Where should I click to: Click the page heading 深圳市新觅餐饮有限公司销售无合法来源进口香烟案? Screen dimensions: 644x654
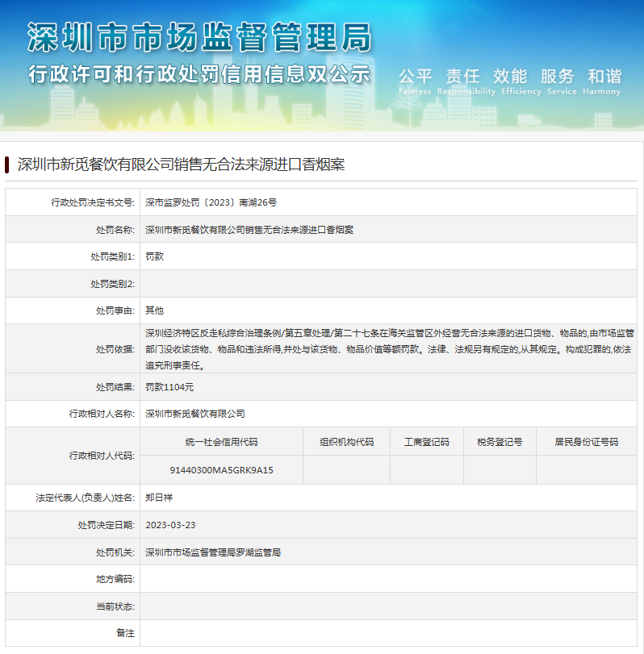(x=181, y=165)
